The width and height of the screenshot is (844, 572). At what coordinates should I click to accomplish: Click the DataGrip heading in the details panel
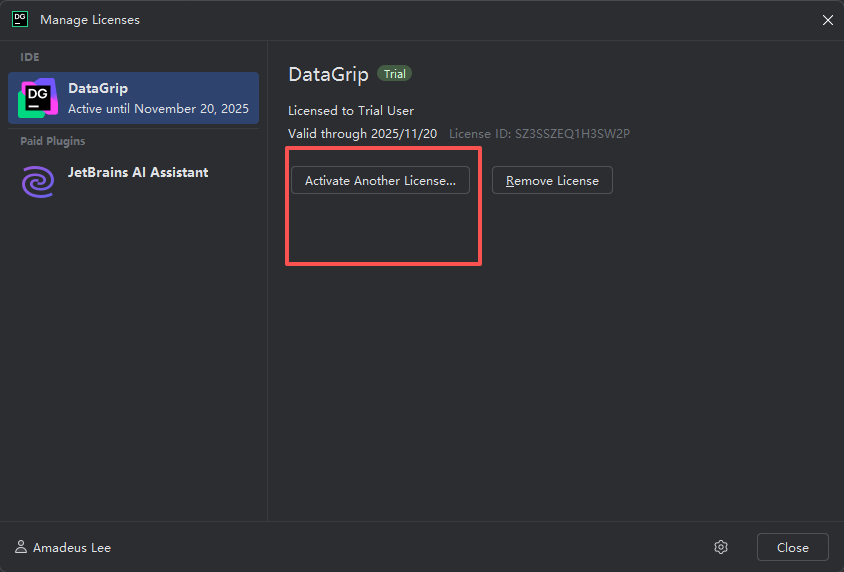[x=328, y=74]
